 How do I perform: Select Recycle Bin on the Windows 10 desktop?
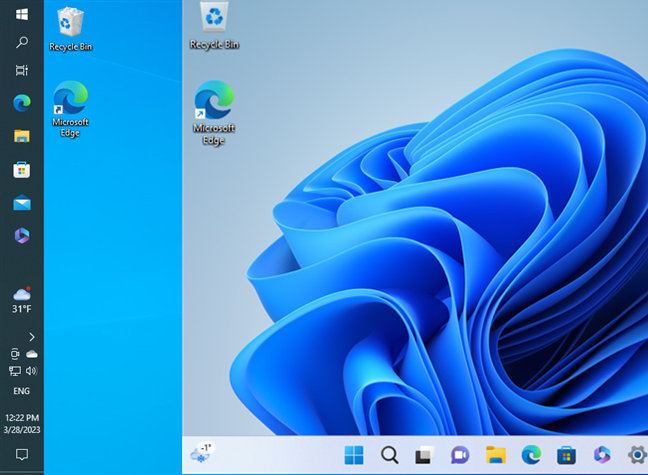[71, 29]
